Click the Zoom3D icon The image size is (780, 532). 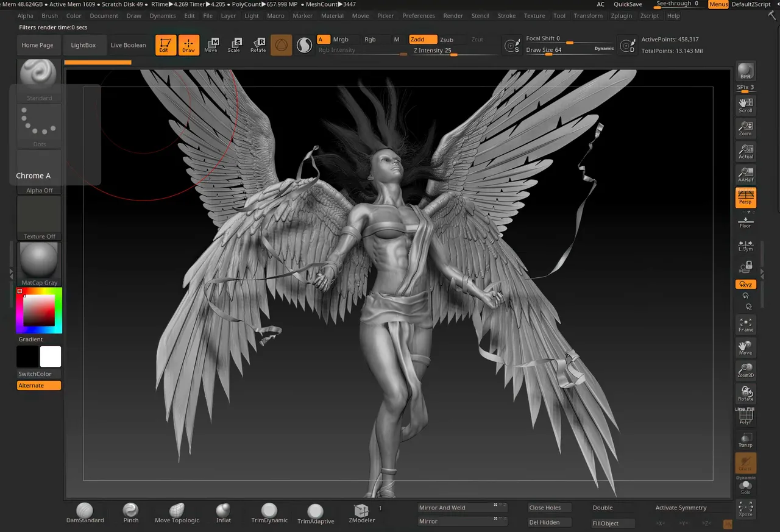point(745,371)
